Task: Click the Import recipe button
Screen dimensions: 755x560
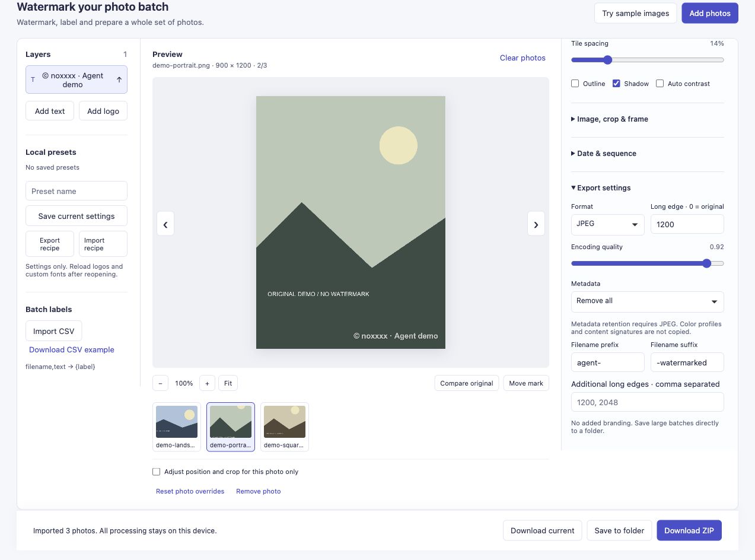Action: click(x=103, y=244)
